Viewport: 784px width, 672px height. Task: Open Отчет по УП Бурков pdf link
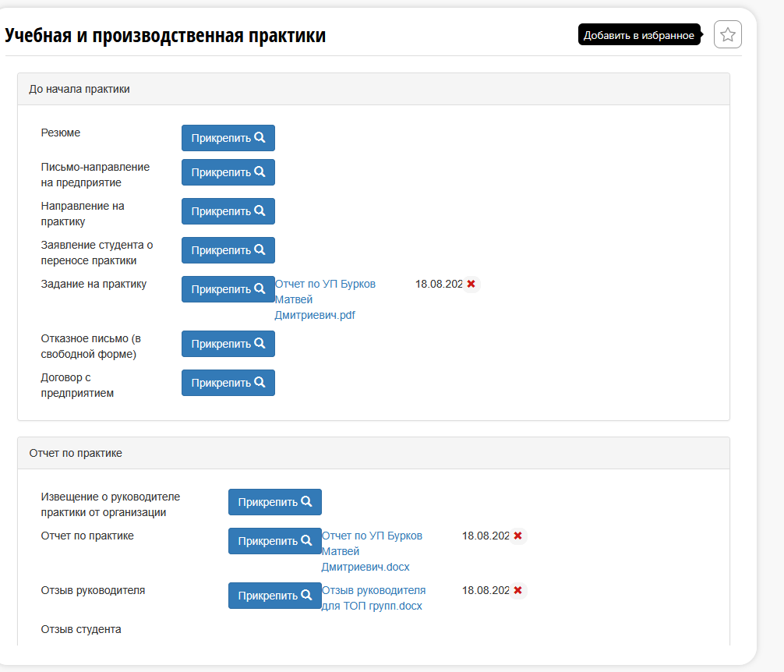(325, 299)
